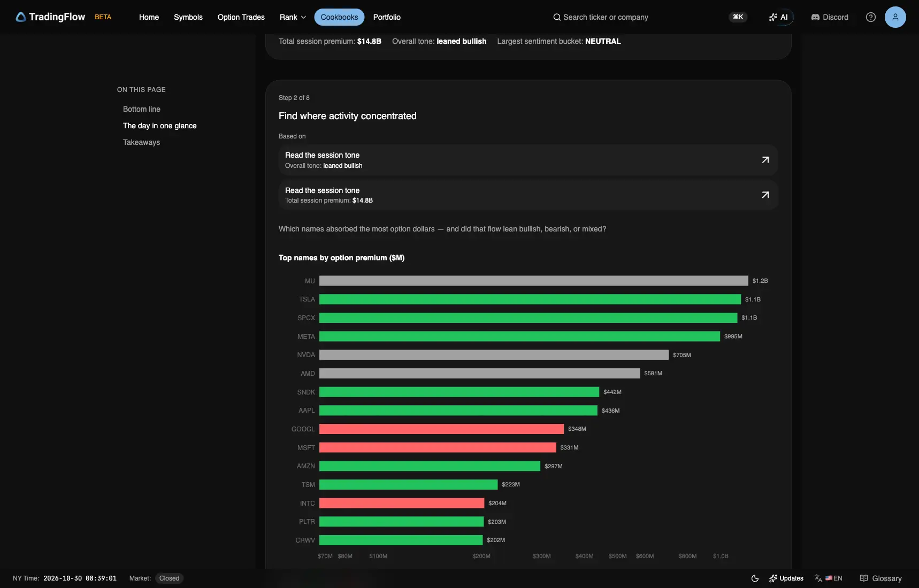Click the '$1.2B' value next to MU
This screenshot has width=919, height=588.
[760, 281]
